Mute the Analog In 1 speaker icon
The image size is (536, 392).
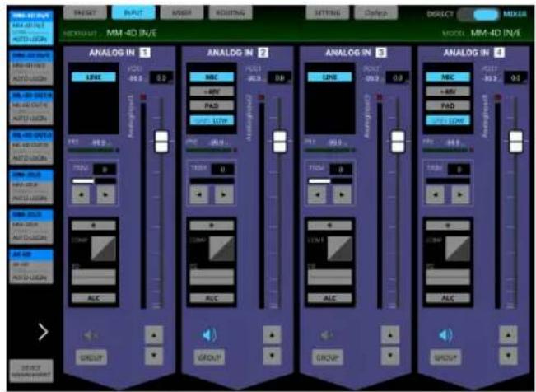tap(91, 335)
